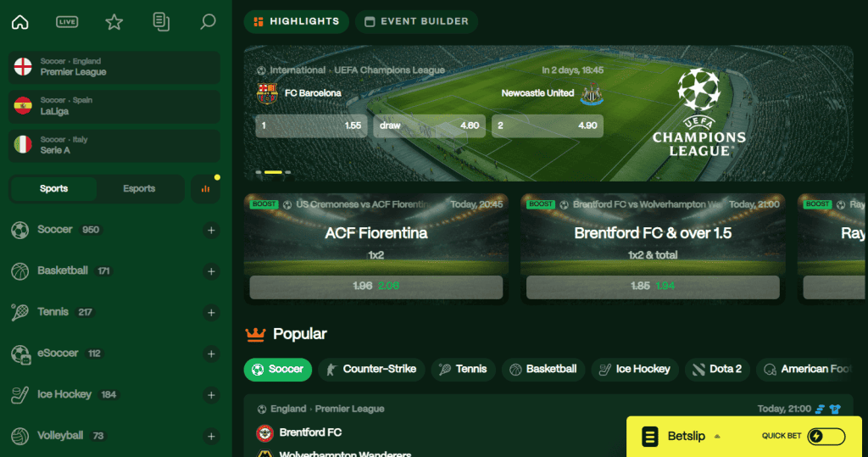868x457 pixels.
Task: Click the jersey icon beside Today, 21:00
Action: 835,409
